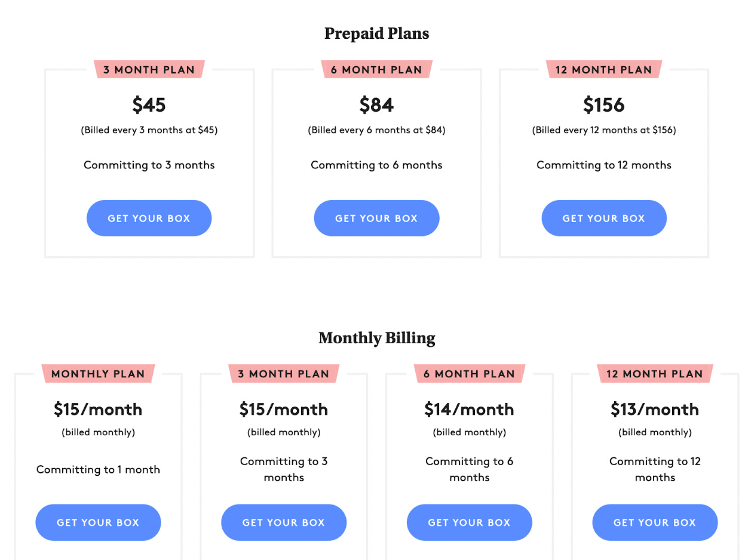Select the 12 MONTH PLAN ribbon under Prepaid Plans
Viewport: 742px width, 560px height.
(x=604, y=69)
